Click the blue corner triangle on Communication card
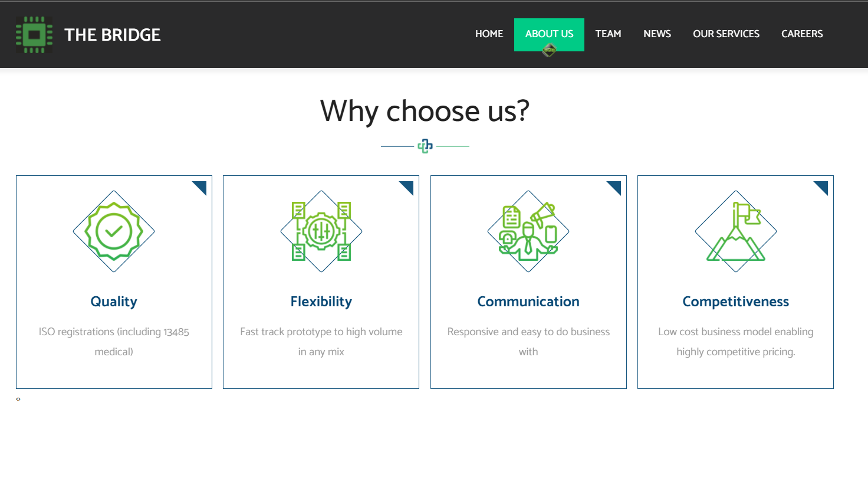 (x=616, y=186)
